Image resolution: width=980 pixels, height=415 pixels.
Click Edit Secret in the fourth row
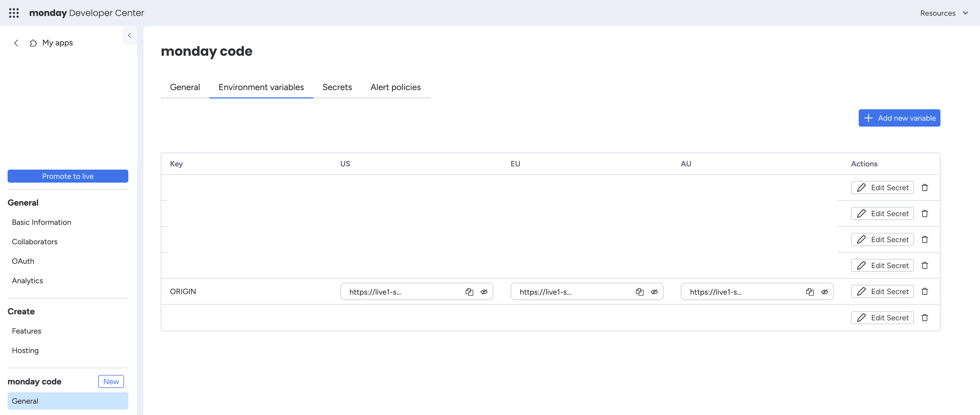tap(882, 266)
